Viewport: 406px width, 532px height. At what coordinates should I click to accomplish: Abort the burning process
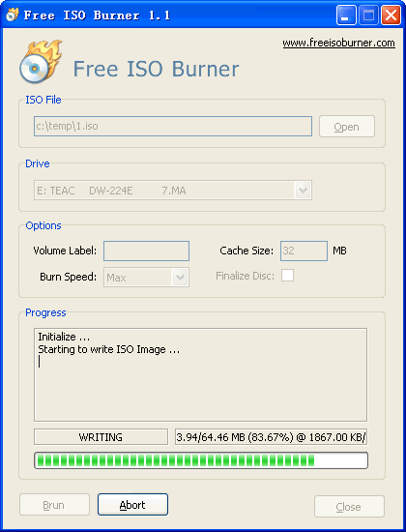coord(132,505)
